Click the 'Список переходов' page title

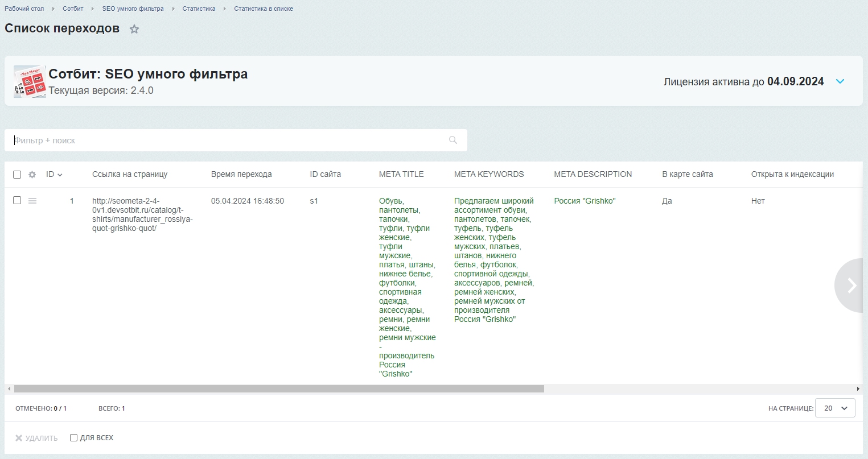click(62, 28)
